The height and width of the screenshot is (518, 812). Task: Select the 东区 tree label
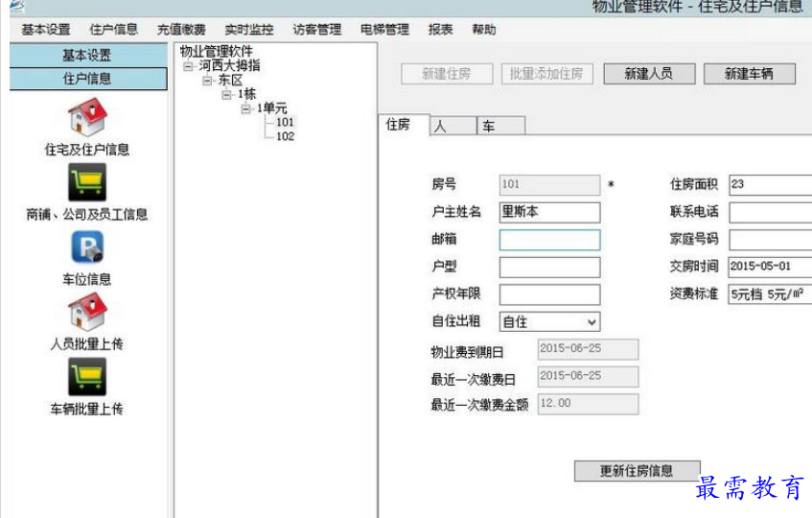[230, 81]
